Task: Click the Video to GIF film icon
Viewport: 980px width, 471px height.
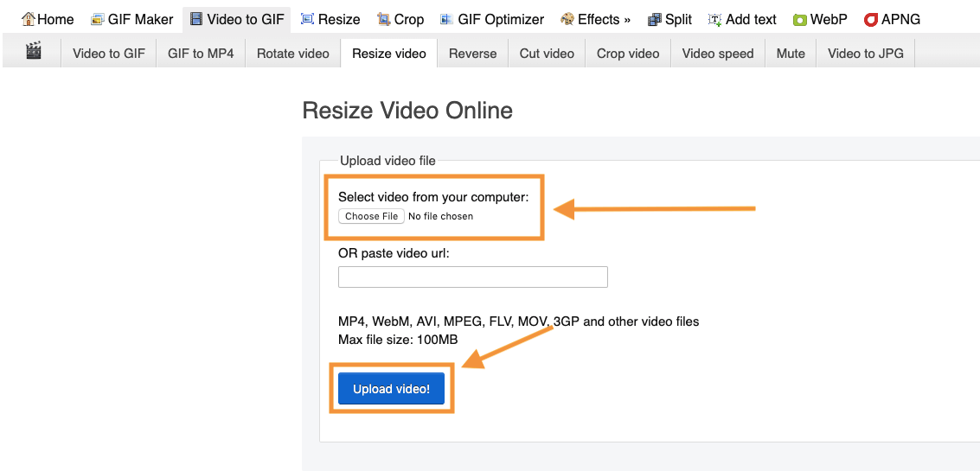Action: click(196, 19)
